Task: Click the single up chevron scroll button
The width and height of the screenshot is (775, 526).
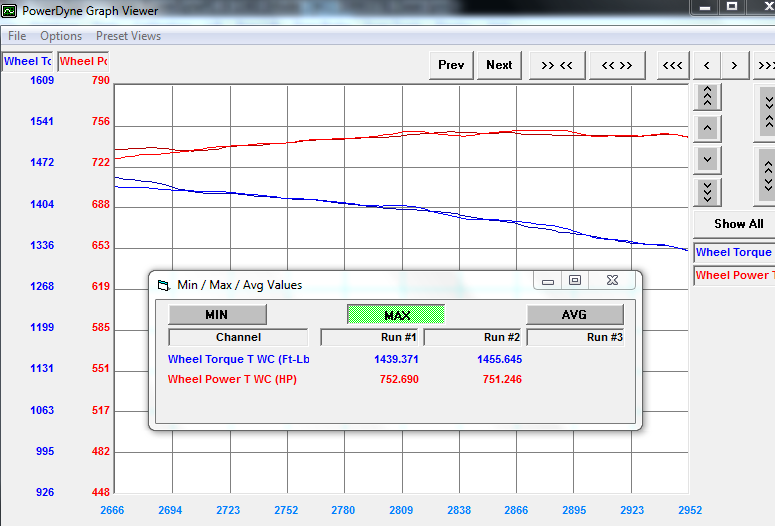Action: (x=707, y=128)
